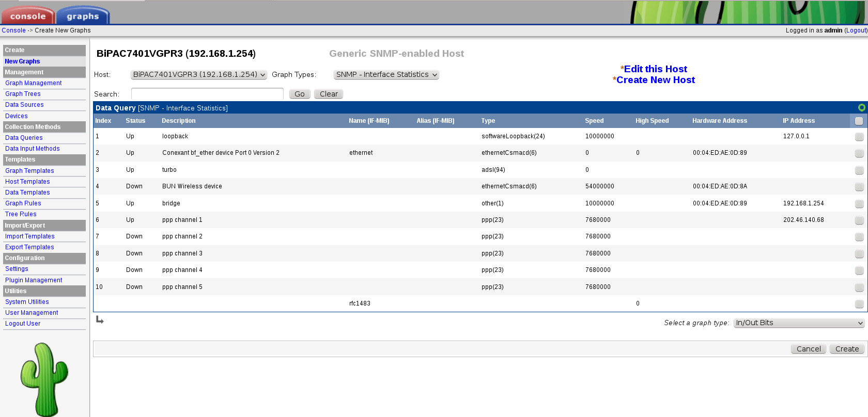
Task: Click the Cancel button
Action: (x=809, y=349)
